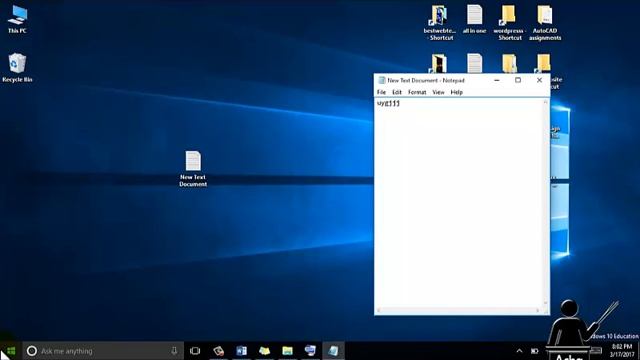This screenshot has width=640, height=360.
Task: Select the New Text Document desktop icon
Action: (x=193, y=169)
